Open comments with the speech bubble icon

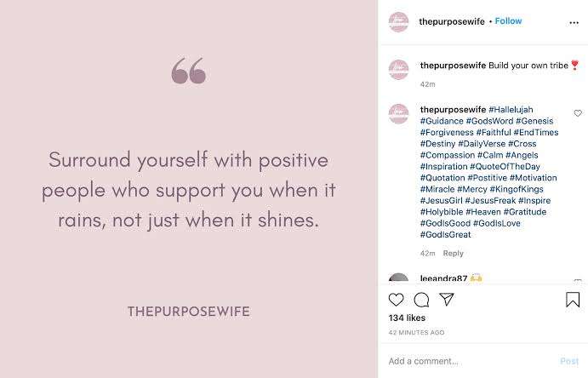pos(421,300)
